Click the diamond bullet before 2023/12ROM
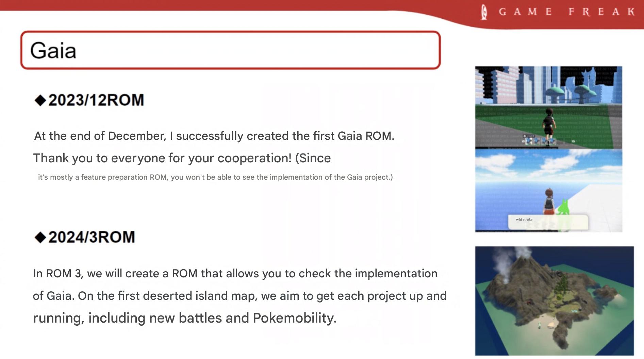 tap(40, 101)
